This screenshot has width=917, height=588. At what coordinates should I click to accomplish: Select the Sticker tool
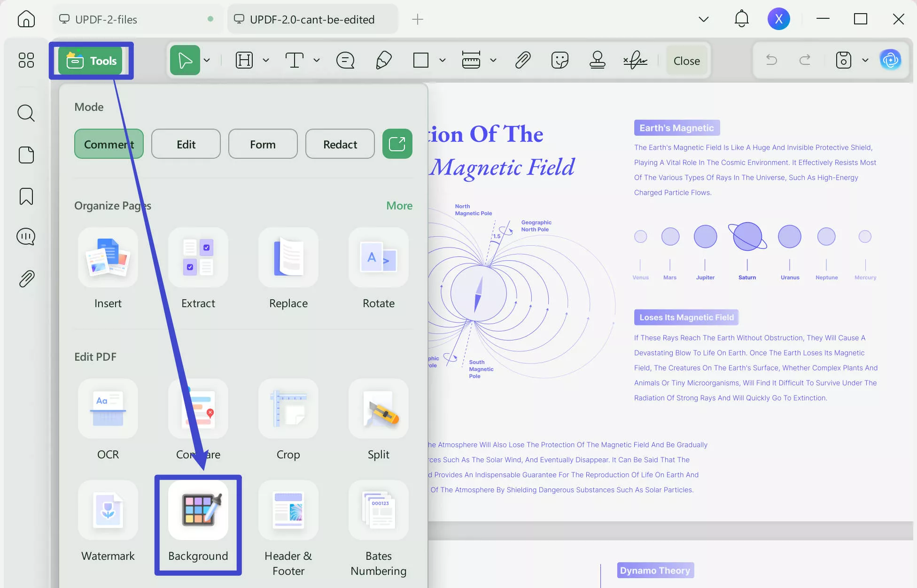pyautogui.click(x=560, y=60)
